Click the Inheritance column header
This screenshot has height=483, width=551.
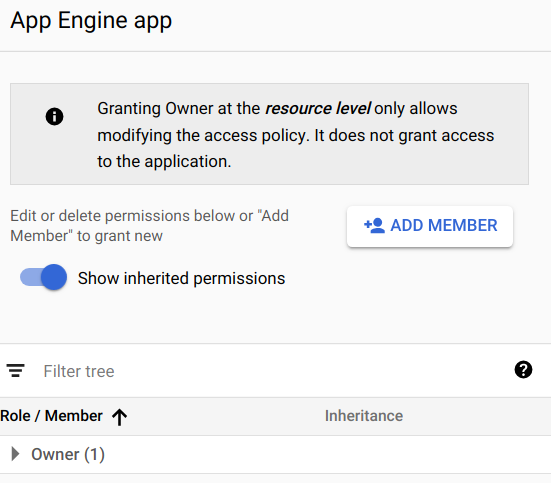(364, 416)
